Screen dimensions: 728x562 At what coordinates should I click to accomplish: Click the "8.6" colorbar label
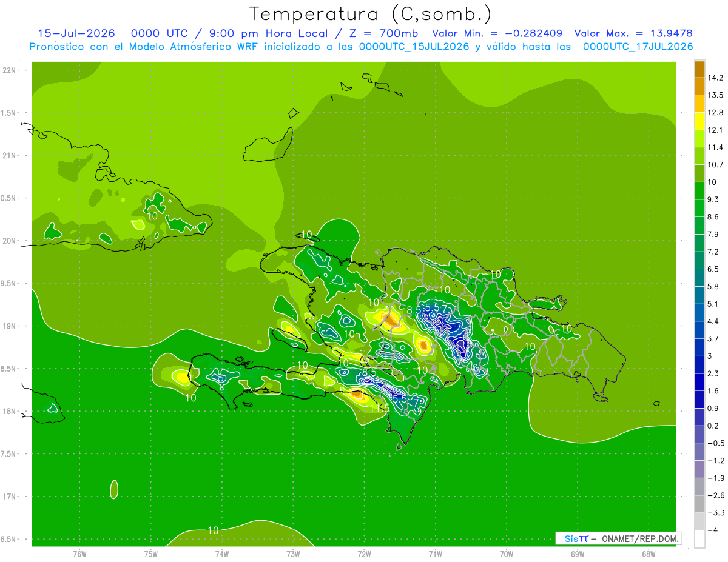pyautogui.click(x=713, y=217)
